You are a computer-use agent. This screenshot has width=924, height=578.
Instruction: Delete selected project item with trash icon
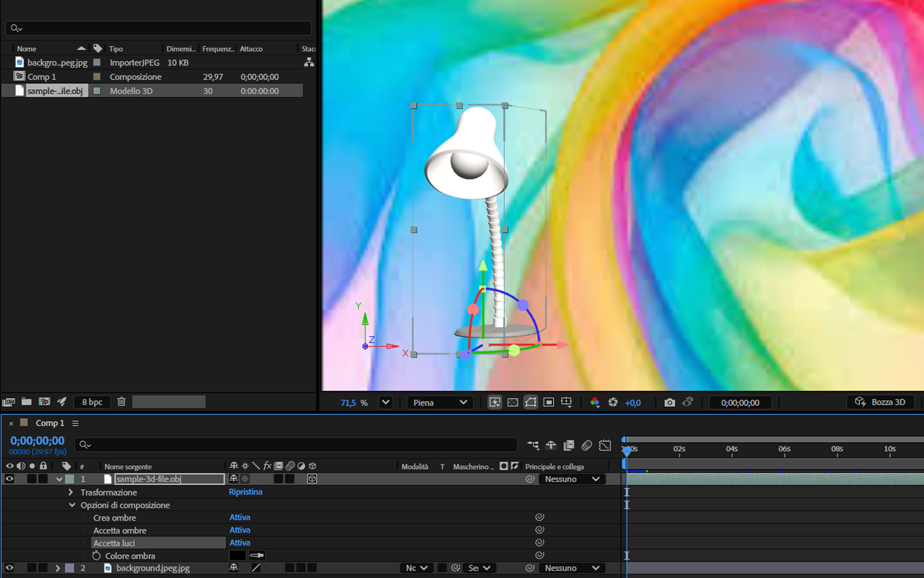[x=121, y=401]
